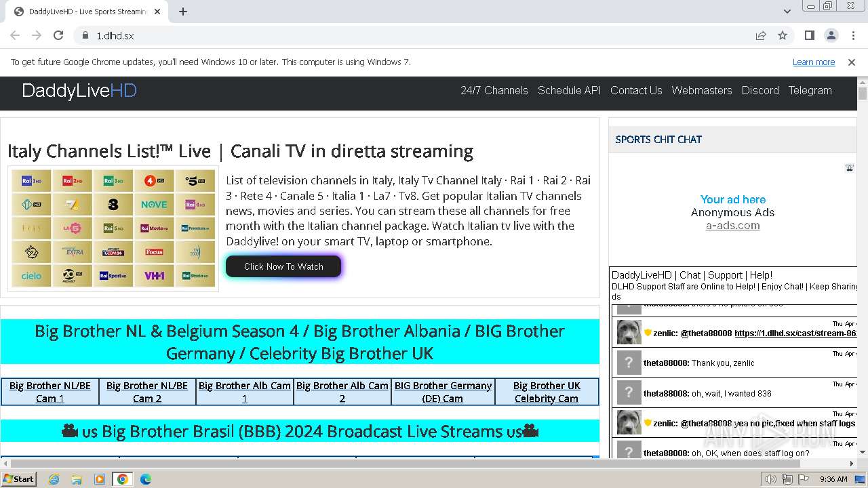Image resolution: width=868 pixels, height=488 pixels.
Task: Open zenlic's shared stream link in chat
Action: tap(795, 333)
